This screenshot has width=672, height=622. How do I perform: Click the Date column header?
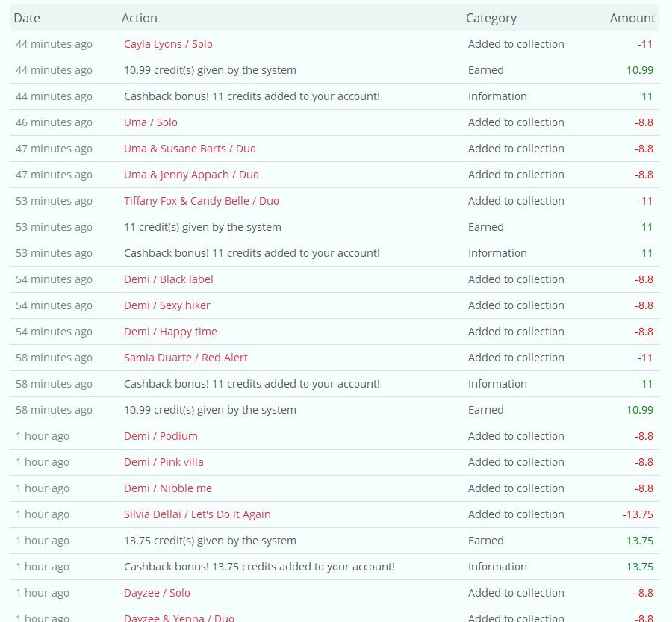pos(27,18)
